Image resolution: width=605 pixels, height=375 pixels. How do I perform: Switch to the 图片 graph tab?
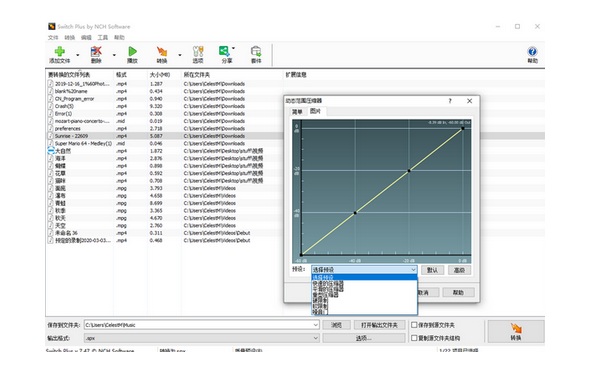click(x=316, y=111)
